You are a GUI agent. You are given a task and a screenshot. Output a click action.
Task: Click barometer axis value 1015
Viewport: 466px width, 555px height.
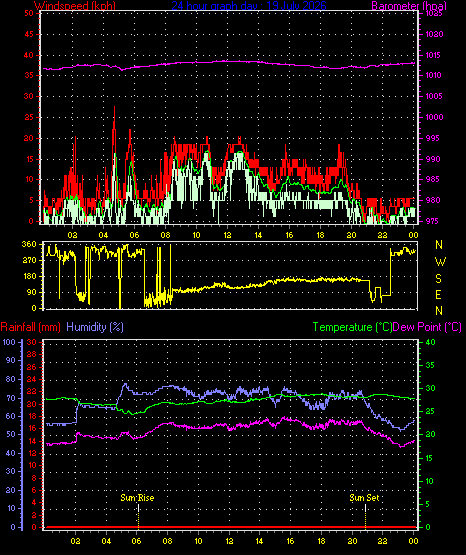click(434, 55)
